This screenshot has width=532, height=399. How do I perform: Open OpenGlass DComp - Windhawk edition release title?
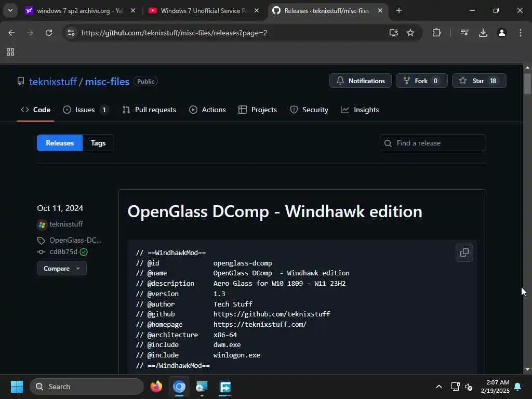[275, 211]
